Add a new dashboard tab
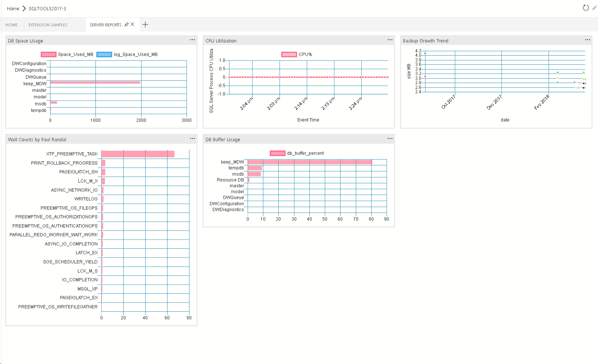 145,25
